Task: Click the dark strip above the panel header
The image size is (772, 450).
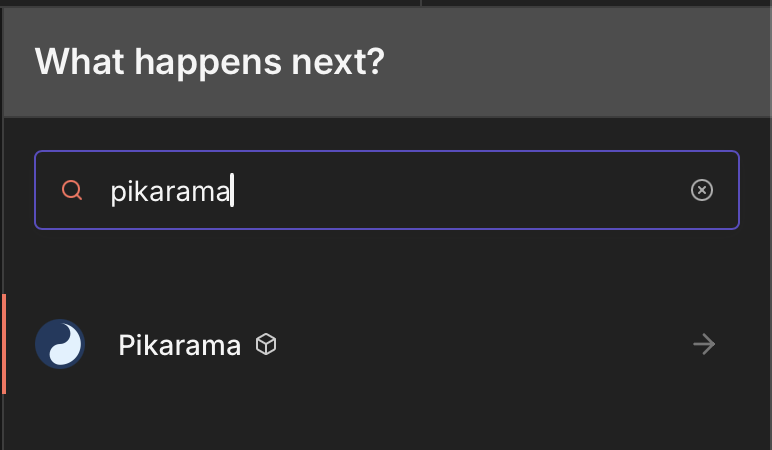Action: 387,3
